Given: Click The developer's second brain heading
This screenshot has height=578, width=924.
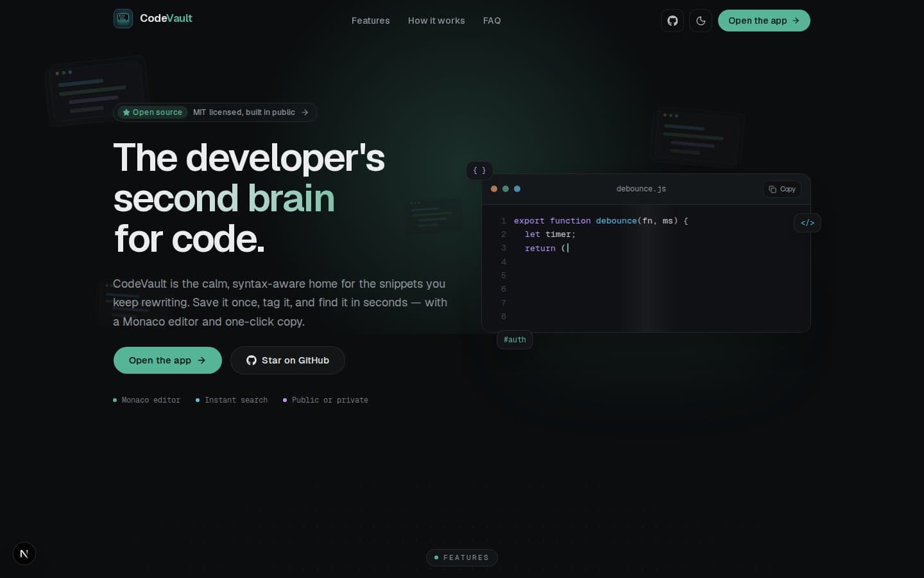Looking at the screenshot, I should click(x=249, y=198).
